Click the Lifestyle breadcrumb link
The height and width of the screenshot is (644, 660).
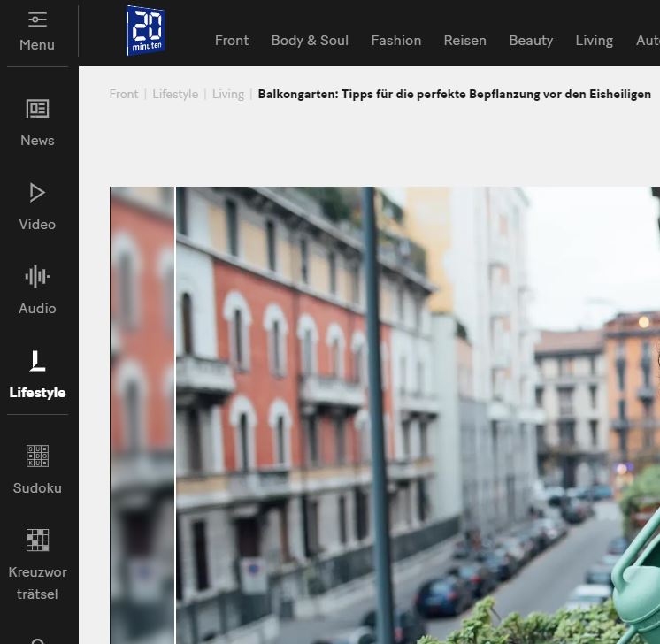click(175, 94)
